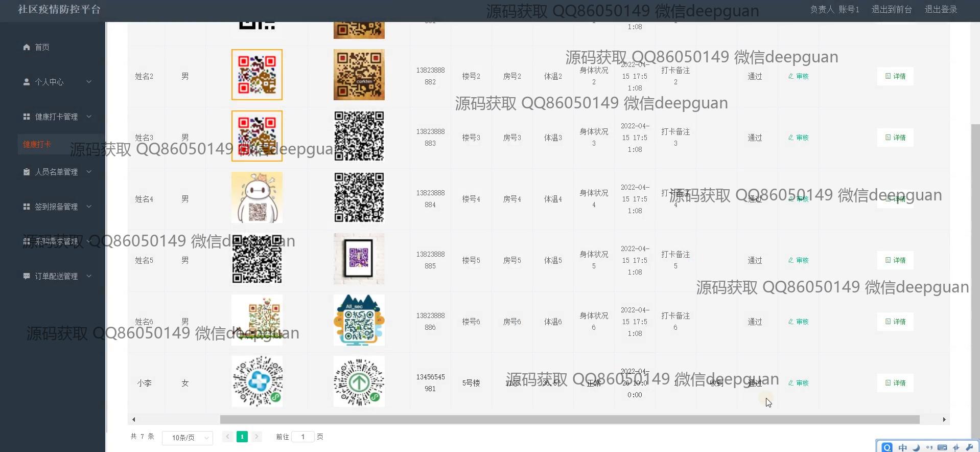Click the person icon beside 个人中心
Viewport: 980px width, 452px height.
[x=27, y=82]
